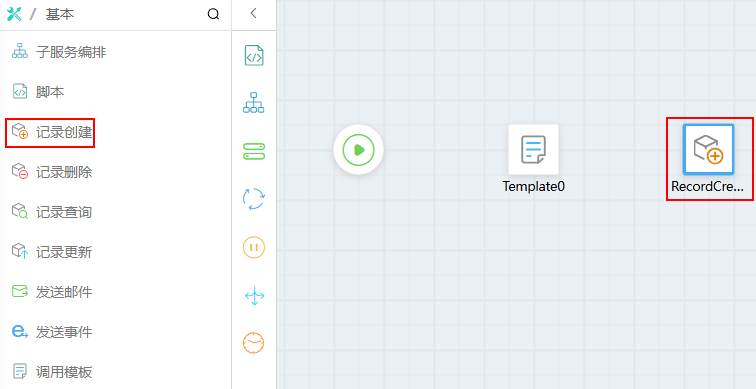
Task: Click the 基本 breadcrumb title
Action: click(60, 14)
